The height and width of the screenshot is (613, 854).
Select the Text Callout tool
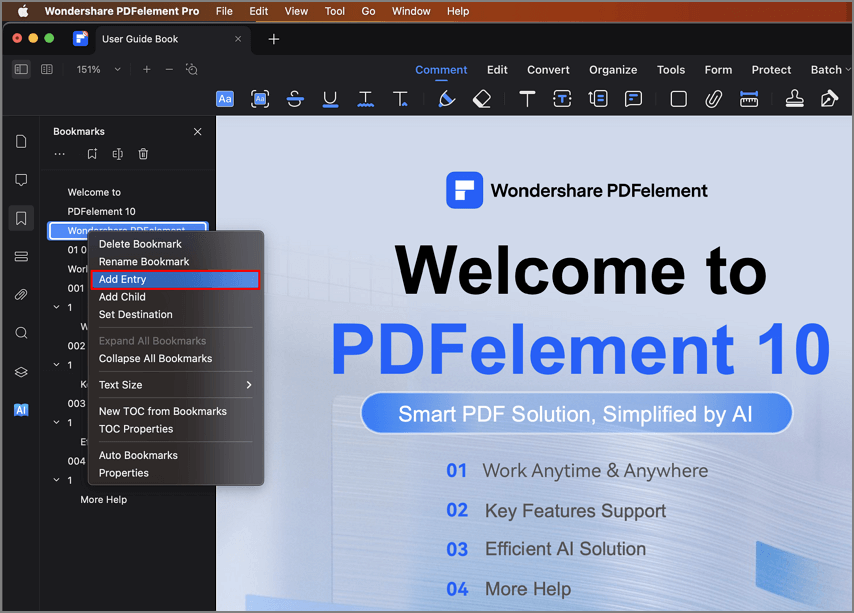[597, 99]
